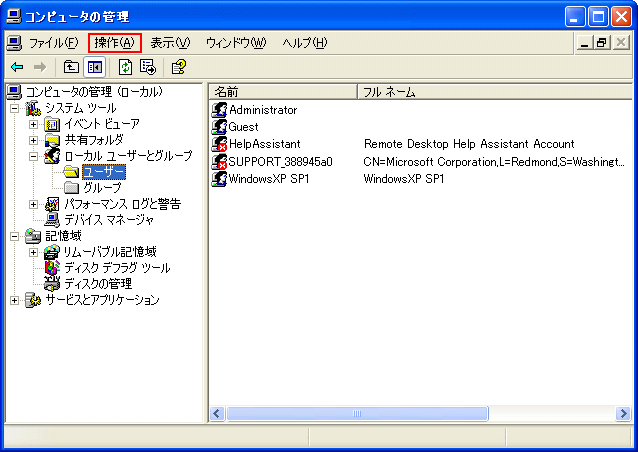
Task: Click the Back arrow toolbar button
Action: [x=17, y=67]
